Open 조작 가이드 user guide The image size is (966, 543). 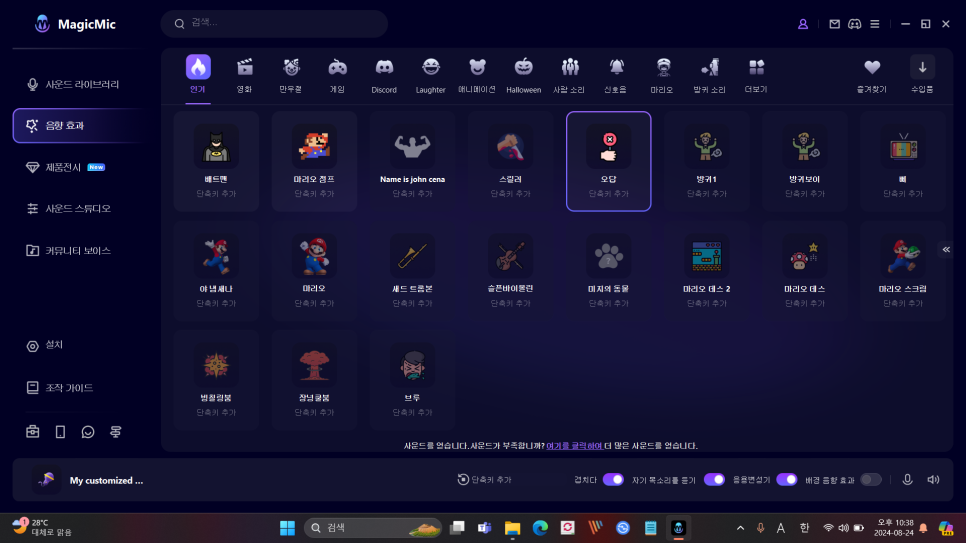click(59, 388)
